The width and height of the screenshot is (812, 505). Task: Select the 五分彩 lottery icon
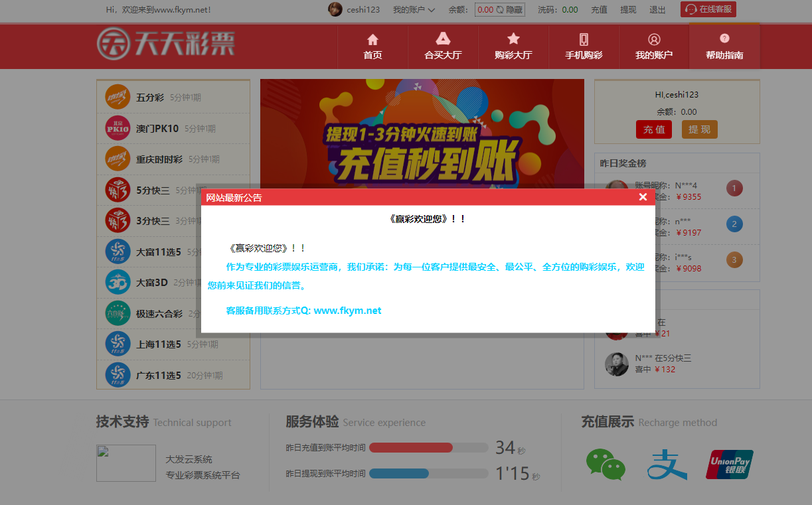[x=118, y=97]
